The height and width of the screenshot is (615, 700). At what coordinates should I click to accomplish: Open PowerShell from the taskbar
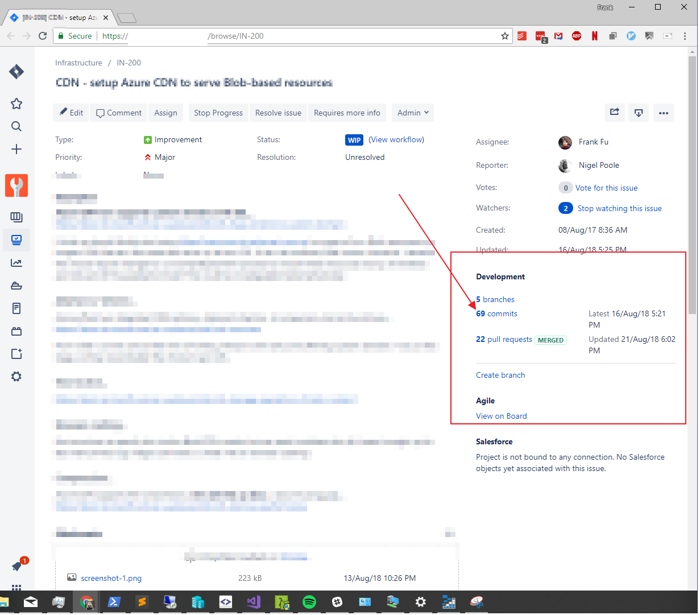click(114, 602)
